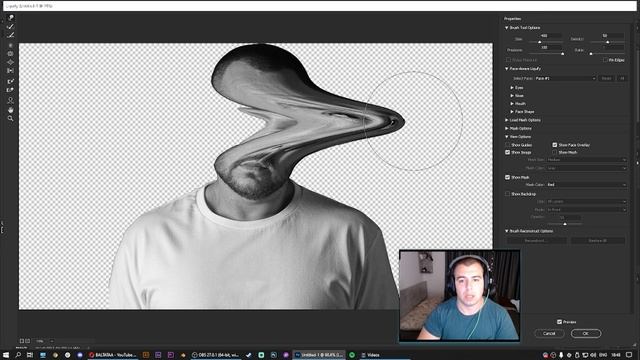
Task: Expand Load Mesh Options
Action: (x=507, y=120)
